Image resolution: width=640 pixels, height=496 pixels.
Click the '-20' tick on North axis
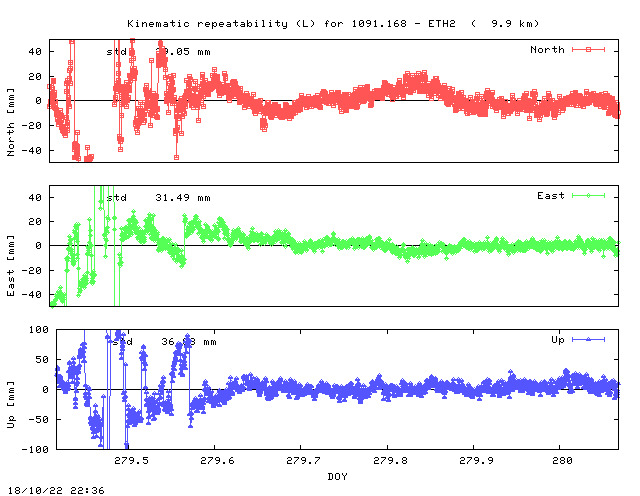click(31, 126)
